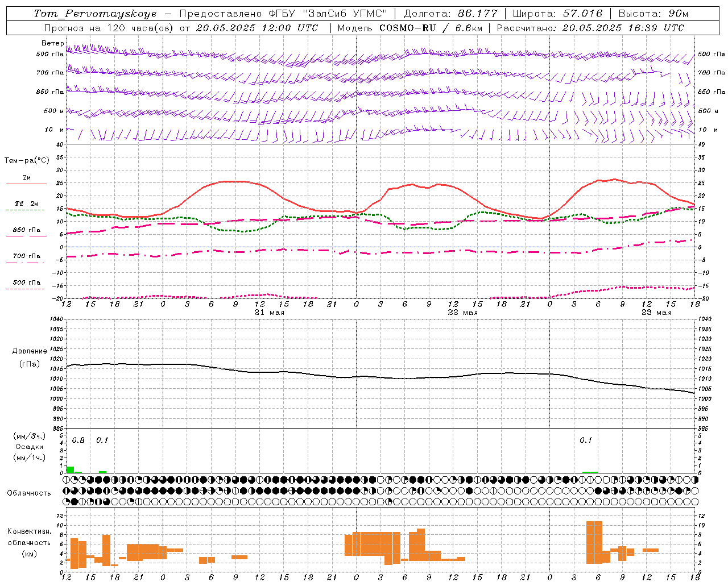The height and width of the screenshot is (582, 728).
Task: Click the Давление pressure panel label
Action: [29, 351]
